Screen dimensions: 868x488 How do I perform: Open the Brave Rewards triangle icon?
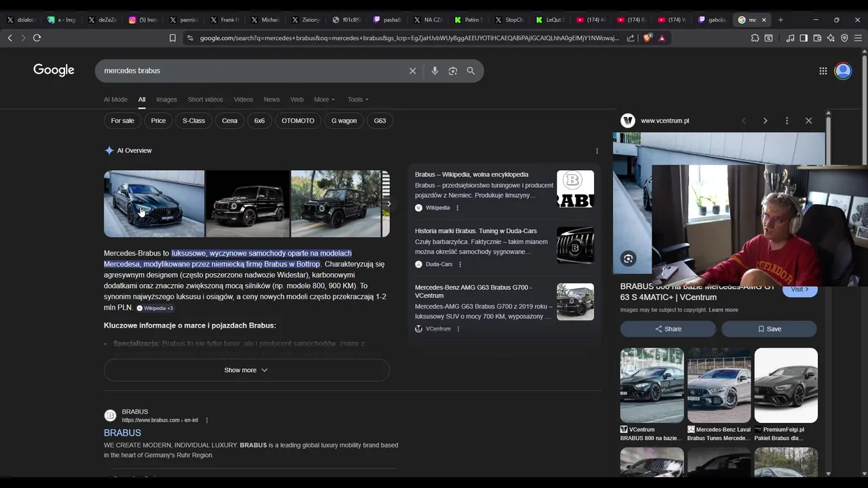662,38
